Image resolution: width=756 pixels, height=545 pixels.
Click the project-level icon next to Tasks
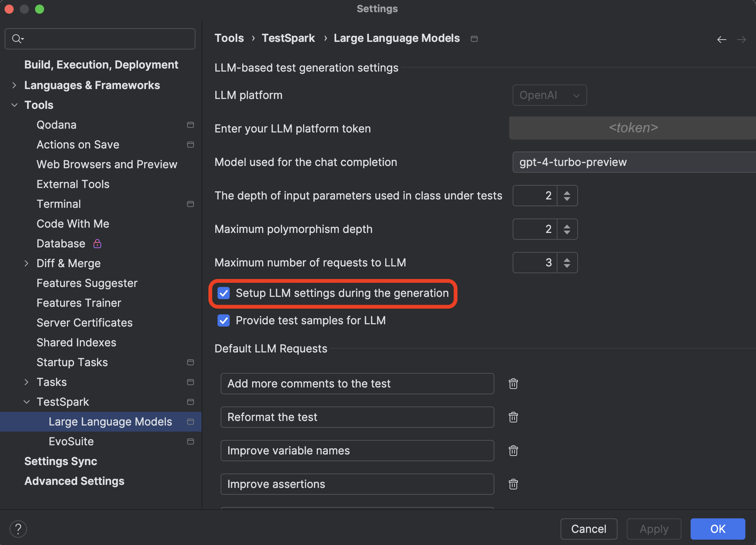click(191, 382)
